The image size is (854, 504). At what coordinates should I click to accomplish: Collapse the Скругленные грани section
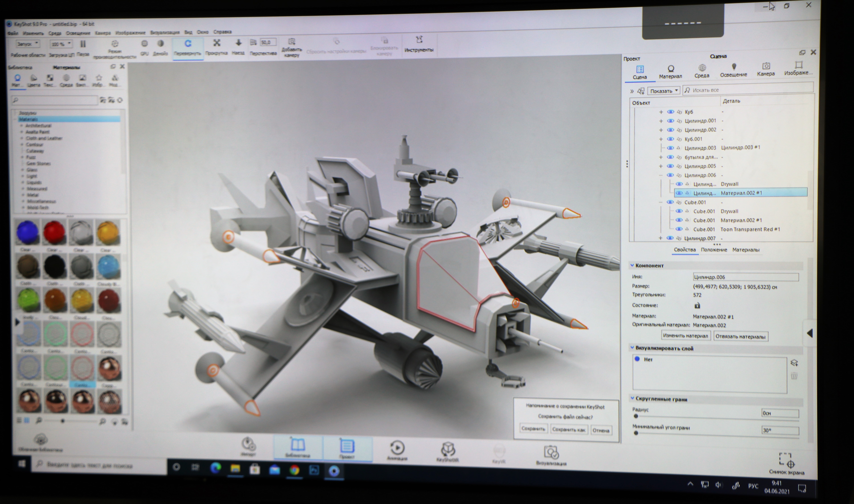pos(632,398)
